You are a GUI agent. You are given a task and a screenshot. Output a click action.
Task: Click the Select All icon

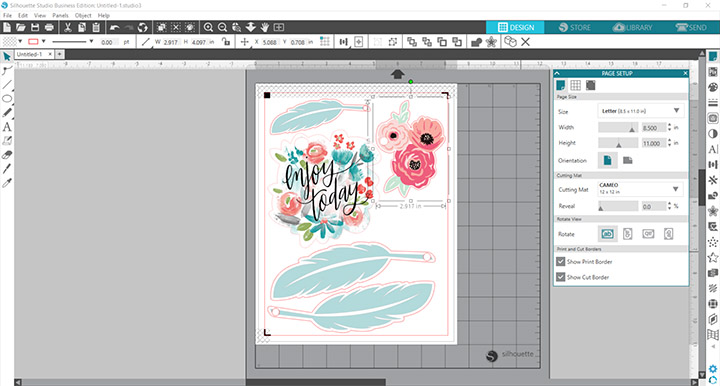pyautogui.click(x=161, y=28)
